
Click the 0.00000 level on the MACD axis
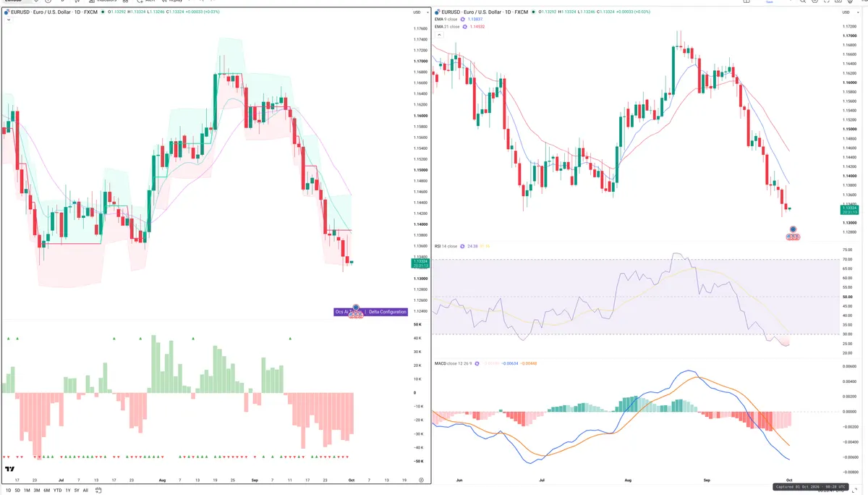pyautogui.click(x=849, y=412)
